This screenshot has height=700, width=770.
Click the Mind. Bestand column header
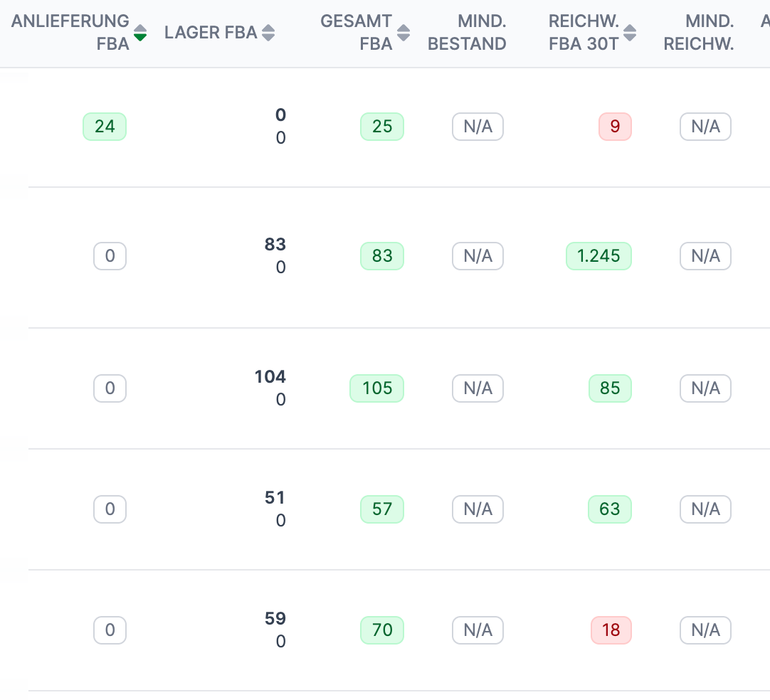pyautogui.click(x=467, y=33)
